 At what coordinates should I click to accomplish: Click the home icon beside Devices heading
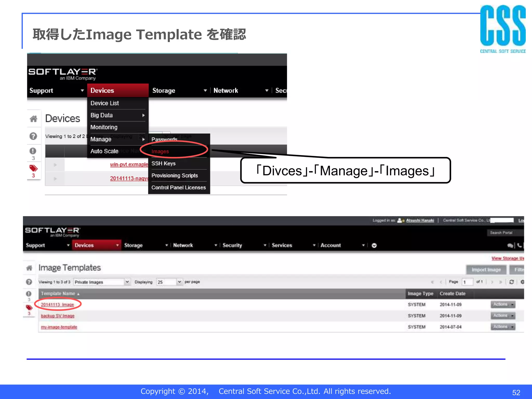pyautogui.click(x=33, y=119)
